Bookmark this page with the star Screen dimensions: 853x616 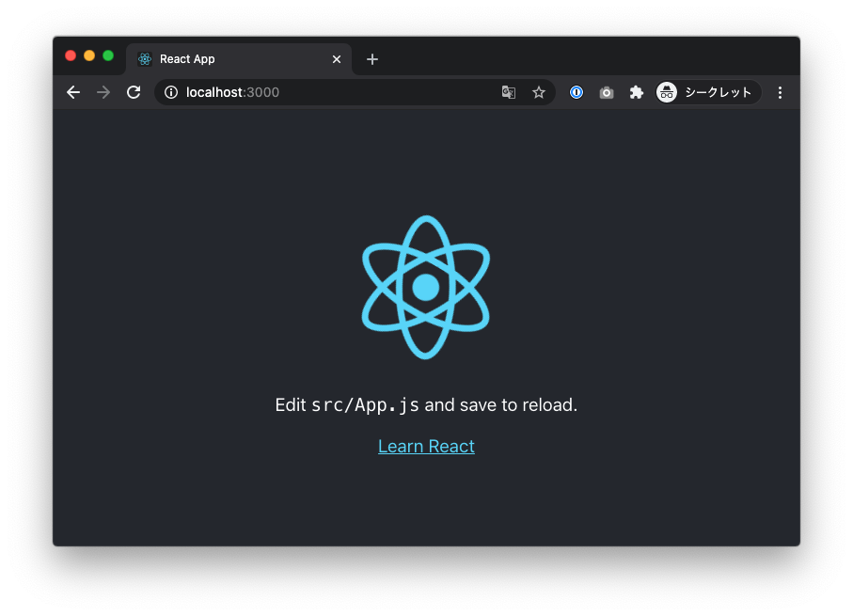point(539,92)
